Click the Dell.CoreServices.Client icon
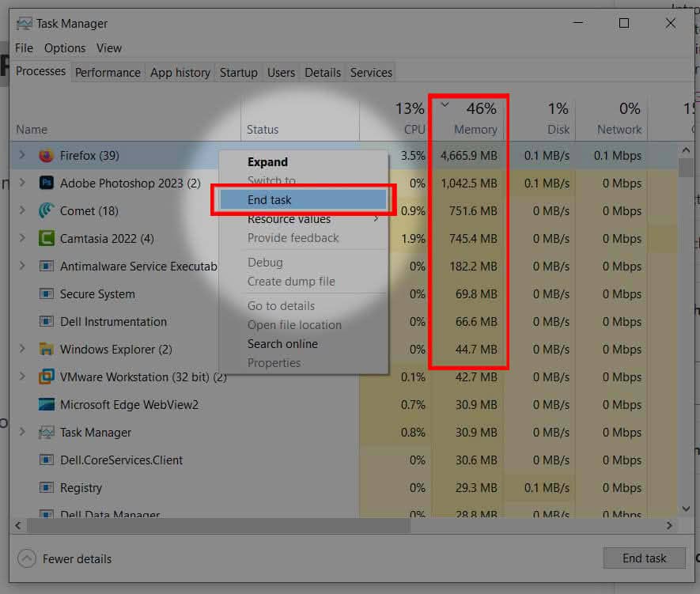 click(x=45, y=460)
